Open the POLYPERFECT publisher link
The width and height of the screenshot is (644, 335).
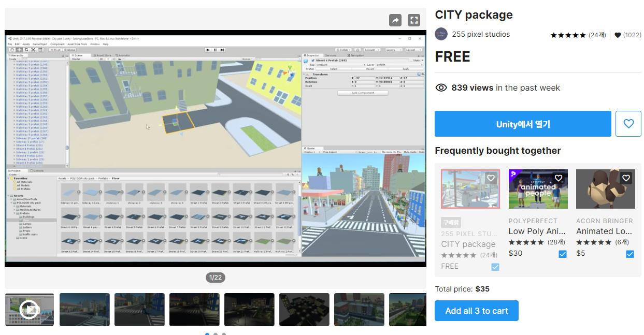[x=533, y=221]
